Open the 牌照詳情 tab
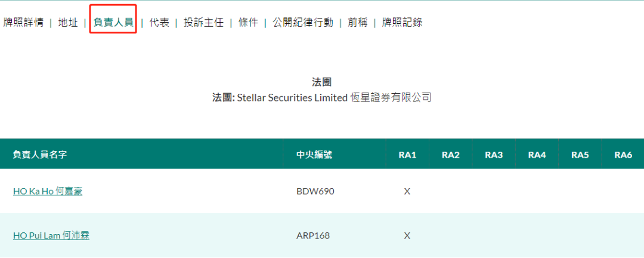The height and width of the screenshot is (258, 644). click(x=23, y=23)
